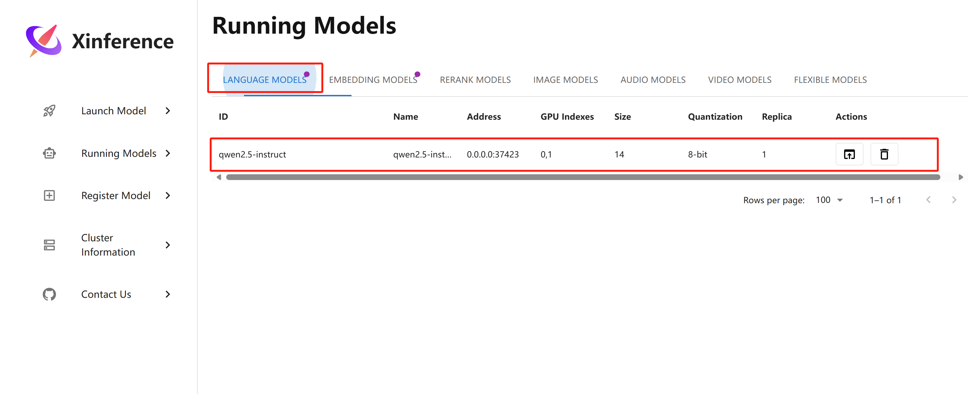This screenshot has width=980, height=394.
Task: Go to the next page arrow
Action: click(x=954, y=200)
